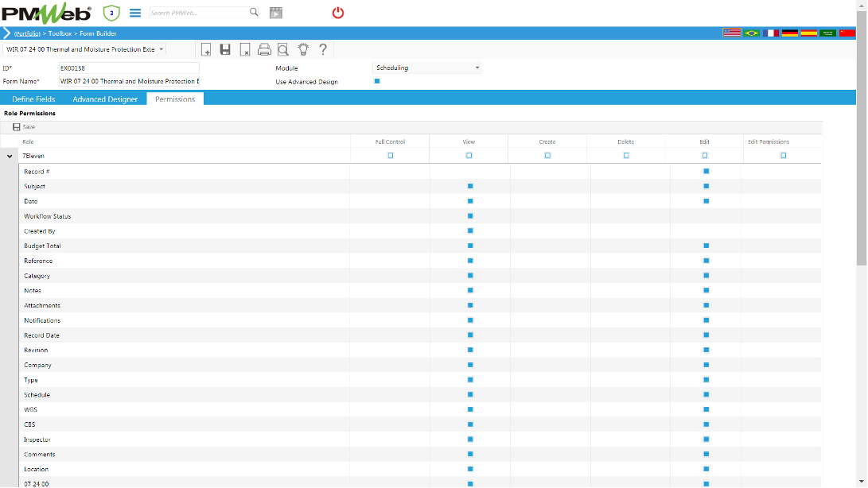This screenshot has width=868, height=488.
Task: Click the preview magnifier page icon
Action: point(283,50)
